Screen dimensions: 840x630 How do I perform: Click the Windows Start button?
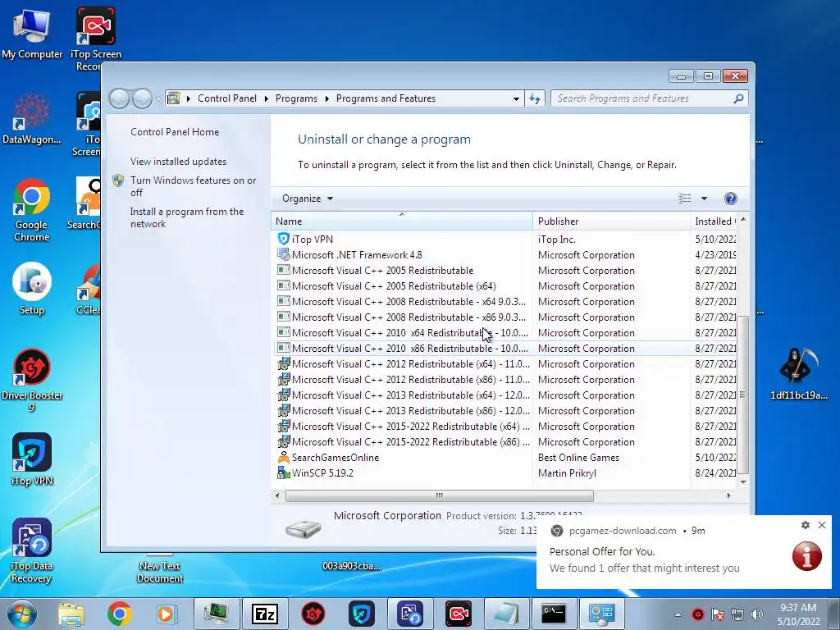pyautogui.click(x=21, y=614)
